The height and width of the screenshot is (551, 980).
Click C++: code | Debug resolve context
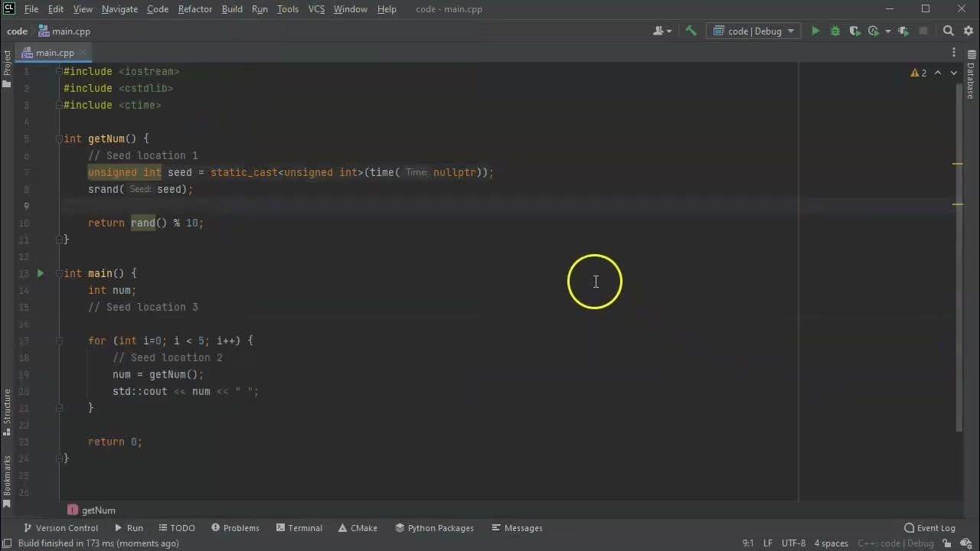(x=896, y=543)
